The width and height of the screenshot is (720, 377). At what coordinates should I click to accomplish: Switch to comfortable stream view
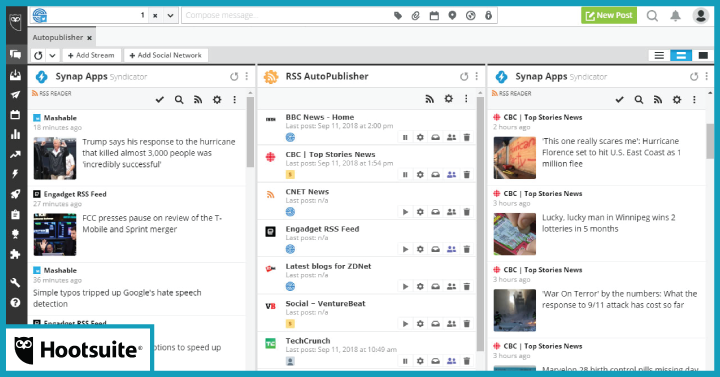[x=703, y=56]
